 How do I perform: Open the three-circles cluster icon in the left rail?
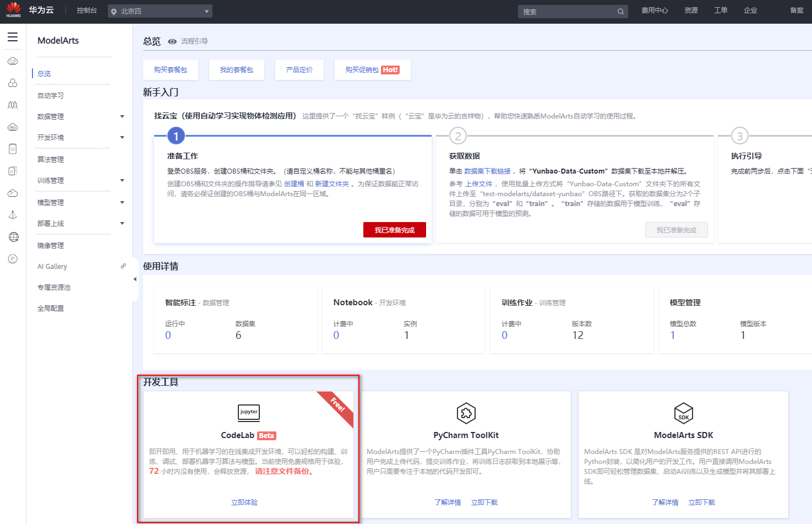13,83
